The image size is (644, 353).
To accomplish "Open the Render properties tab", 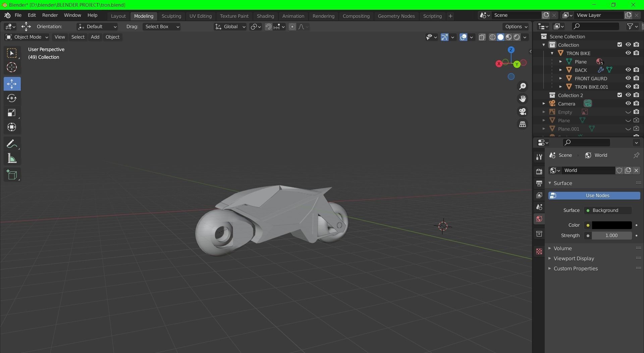I will coord(539,172).
